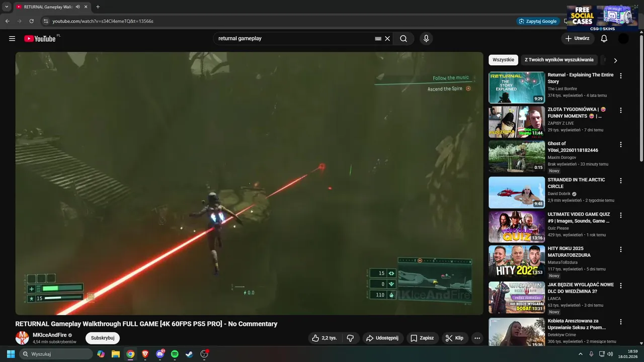Open options menu for ZŁOTA TYGODNIÓWKA video
This screenshot has width=644, height=362.
[620, 110]
